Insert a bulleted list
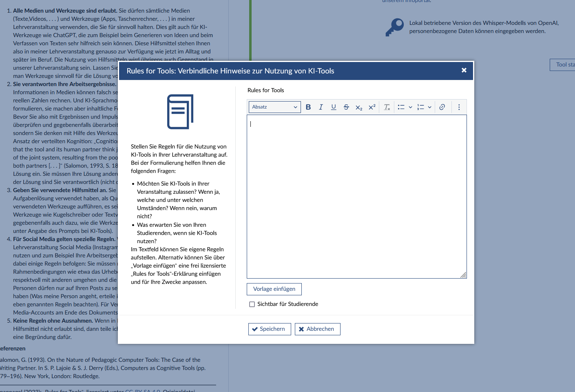 pyautogui.click(x=401, y=107)
